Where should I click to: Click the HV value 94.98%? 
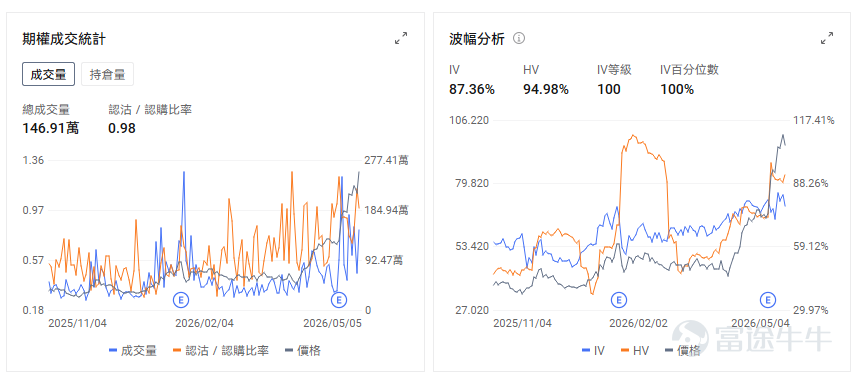[x=546, y=89]
